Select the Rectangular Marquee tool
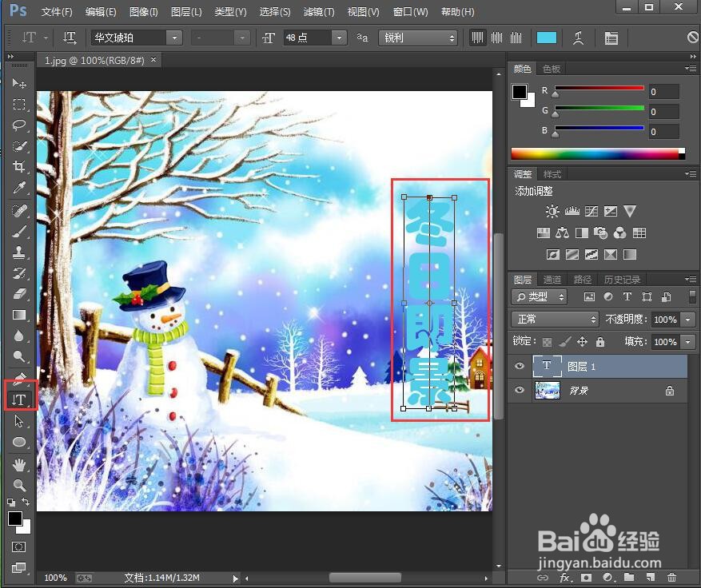Image resolution: width=701 pixels, height=588 pixels. (18, 105)
